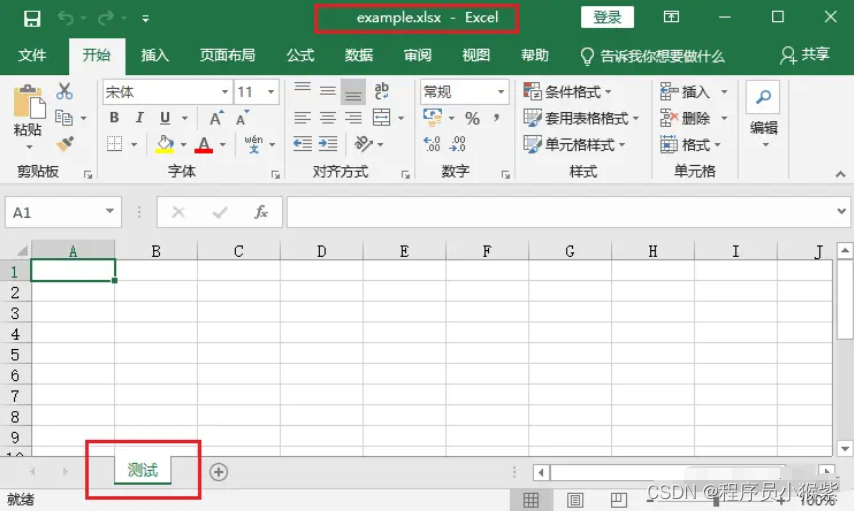Click Increase Decimal icon

[432, 144]
